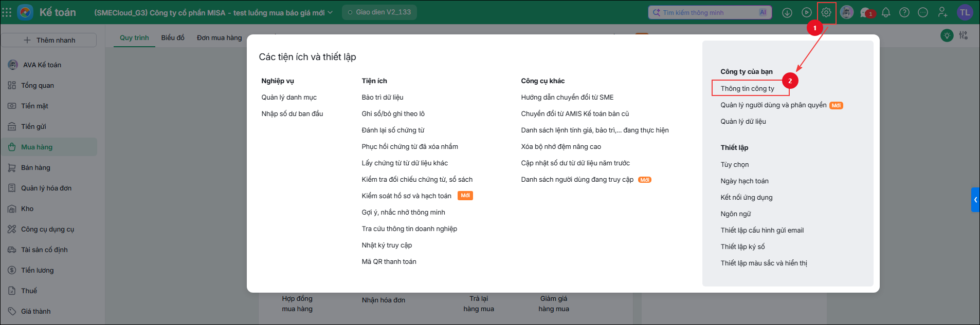This screenshot has width=980, height=325.
Task: Click the display filter sliders icon
Action: click(963, 35)
